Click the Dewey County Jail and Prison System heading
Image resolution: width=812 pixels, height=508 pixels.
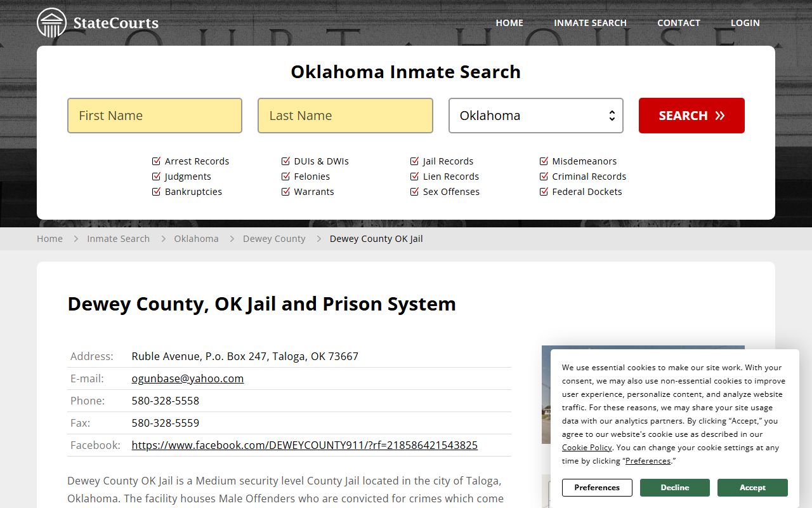click(x=261, y=304)
